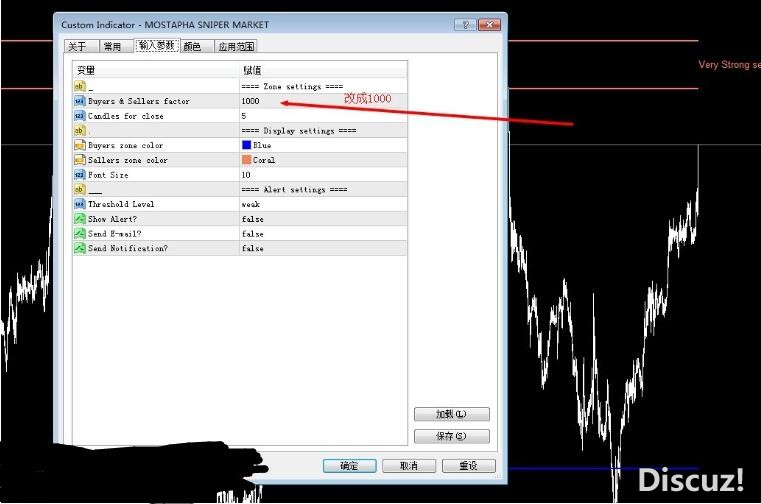Select the Blue color swatch
This screenshot has width=761, height=504.
(246, 145)
